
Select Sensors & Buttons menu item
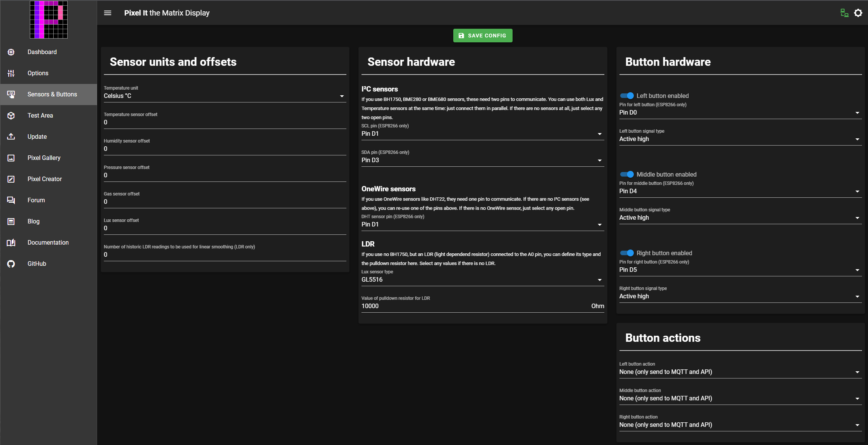pos(48,95)
